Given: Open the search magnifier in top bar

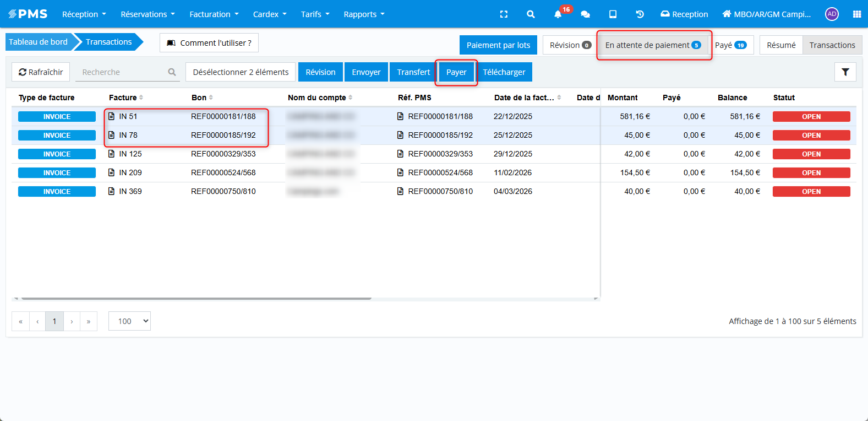Looking at the screenshot, I should click(531, 14).
